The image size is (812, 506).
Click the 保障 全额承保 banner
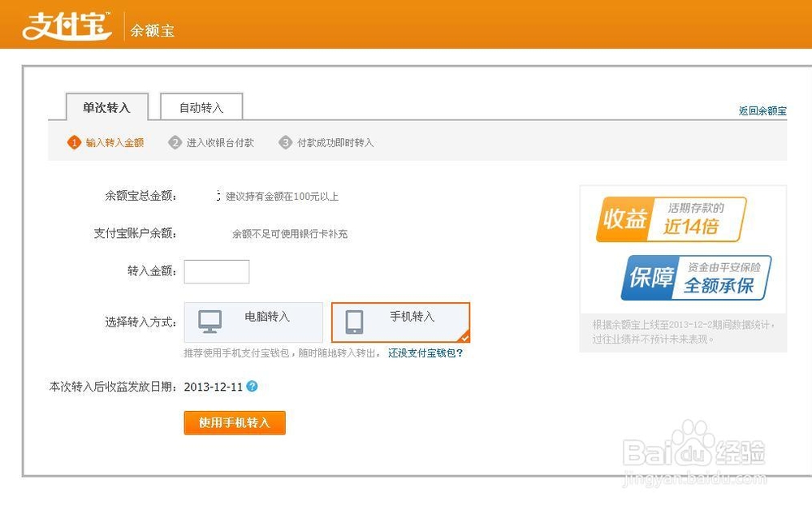click(x=696, y=278)
